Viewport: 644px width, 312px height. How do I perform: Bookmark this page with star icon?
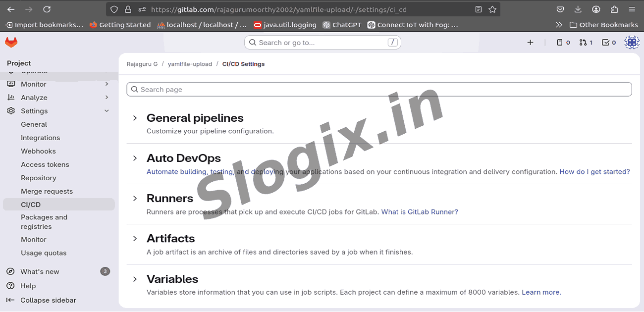[x=492, y=9]
